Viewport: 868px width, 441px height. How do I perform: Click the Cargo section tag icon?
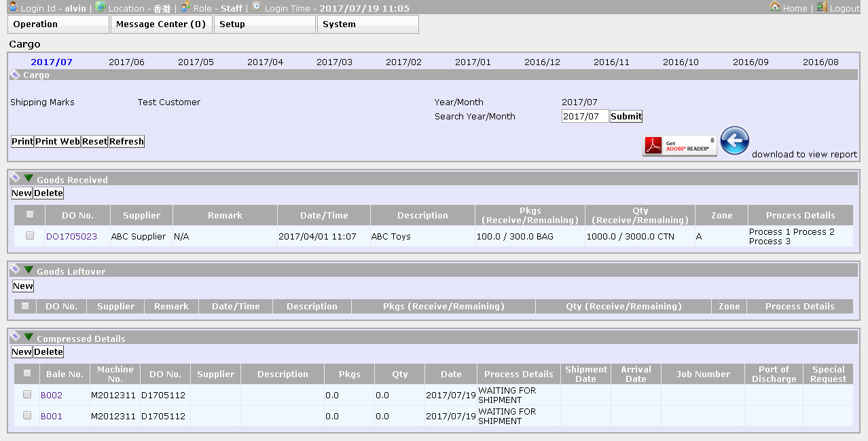point(16,75)
